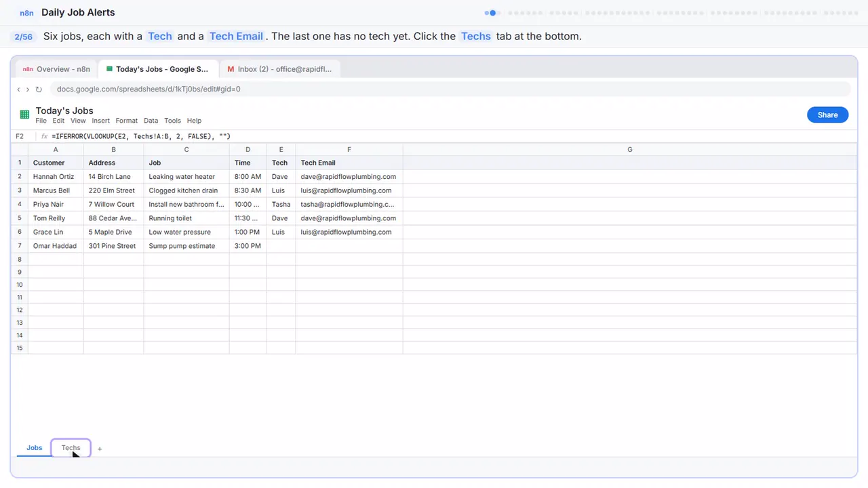This screenshot has width=868, height=488.
Task: Open the Techs sheet tab at the bottom
Action: [x=71, y=448]
